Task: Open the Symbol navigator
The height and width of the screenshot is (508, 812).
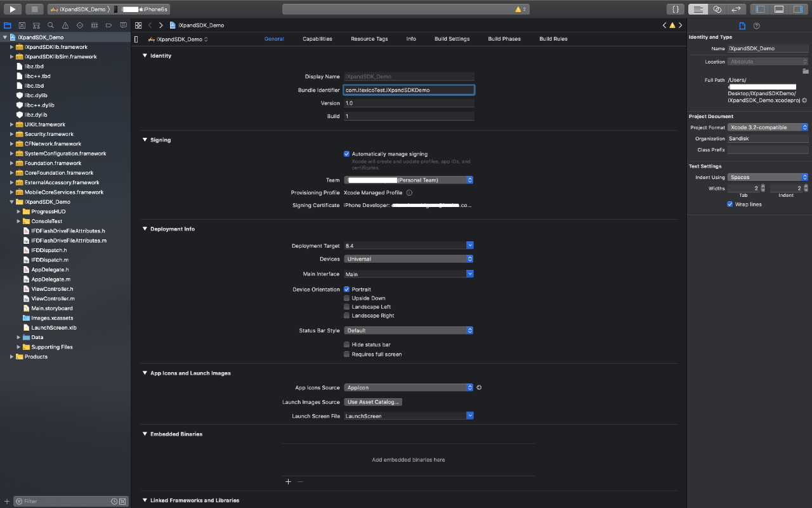Action: [36, 25]
